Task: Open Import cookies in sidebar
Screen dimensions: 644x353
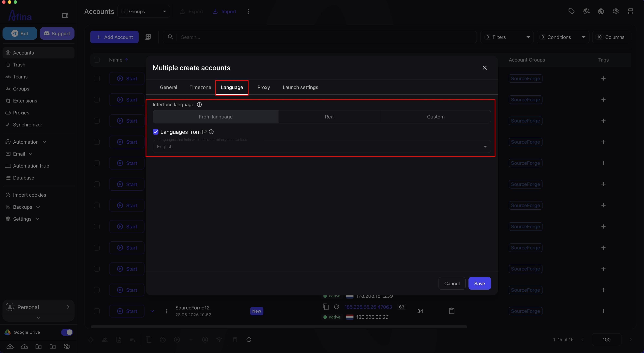Action: pos(39,195)
